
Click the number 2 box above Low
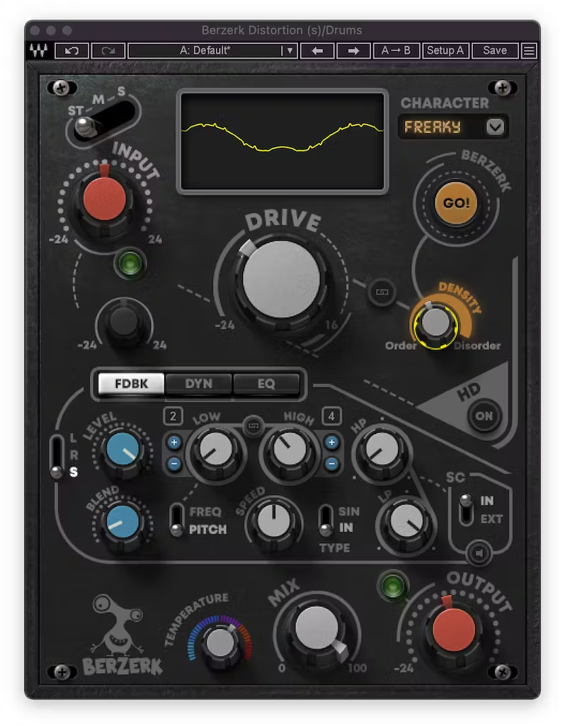tap(173, 416)
